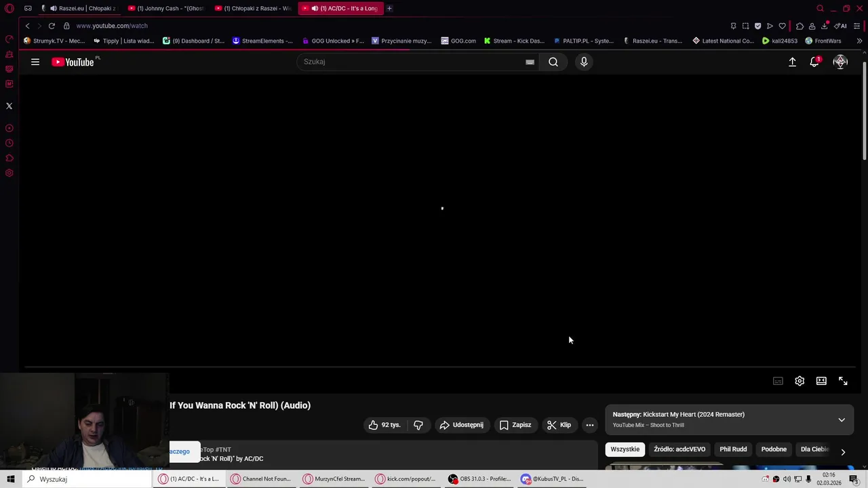Bookmark the page with the heart icon
Image resolution: width=868 pixels, height=488 pixels.
click(782, 26)
